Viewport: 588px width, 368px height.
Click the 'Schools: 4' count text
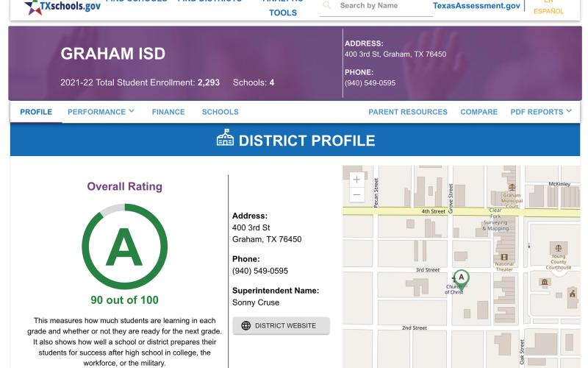pos(254,82)
